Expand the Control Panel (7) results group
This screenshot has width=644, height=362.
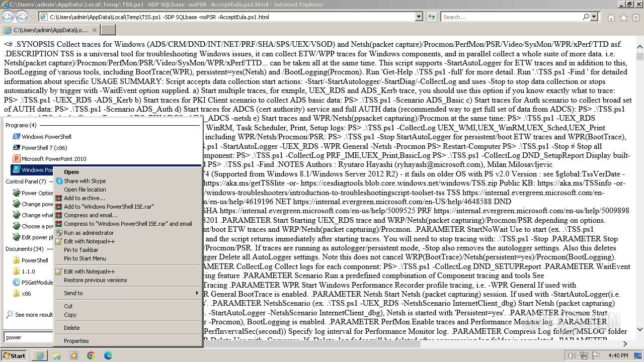coord(26,182)
